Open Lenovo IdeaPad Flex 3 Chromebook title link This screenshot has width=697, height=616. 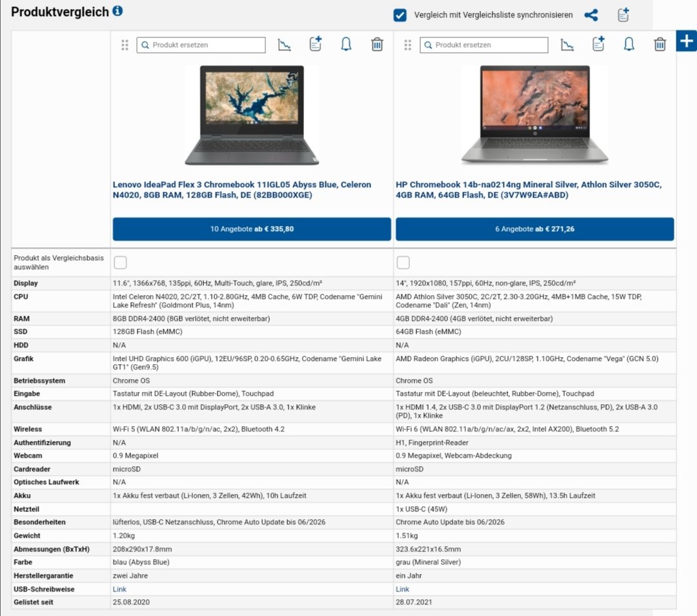click(242, 189)
